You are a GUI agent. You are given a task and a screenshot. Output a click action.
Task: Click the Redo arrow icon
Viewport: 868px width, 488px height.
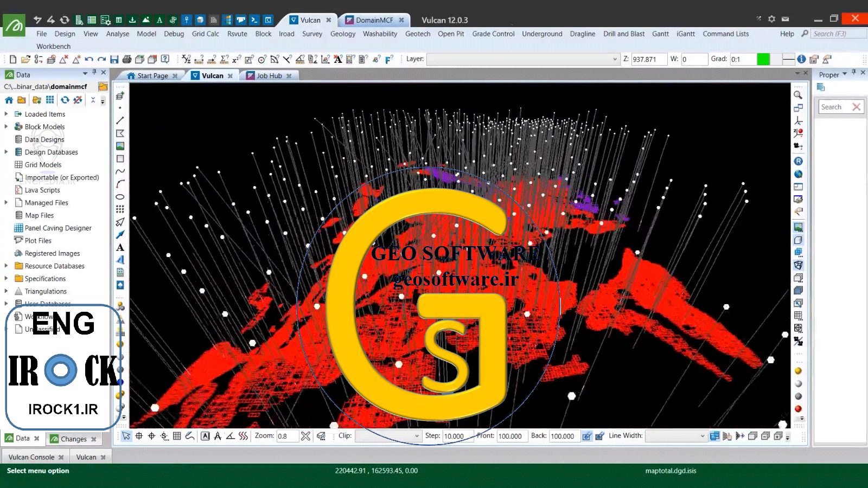click(101, 59)
